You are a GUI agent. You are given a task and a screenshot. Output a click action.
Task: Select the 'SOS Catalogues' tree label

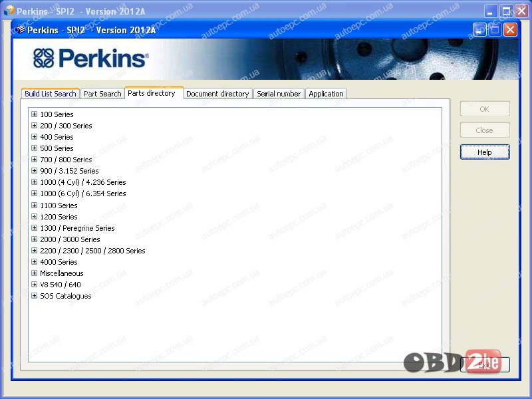(x=66, y=296)
